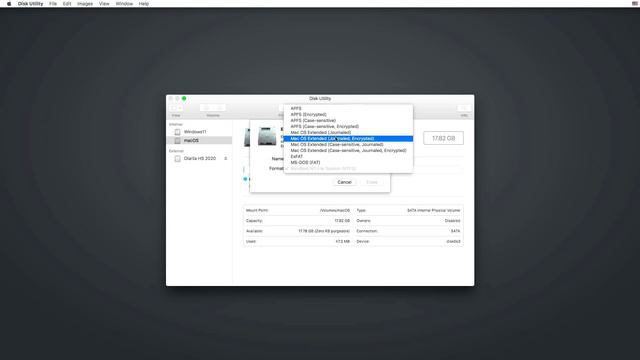Open the Disk Utility application menu
The width and height of the screenshot is (640, 360).
30,4
